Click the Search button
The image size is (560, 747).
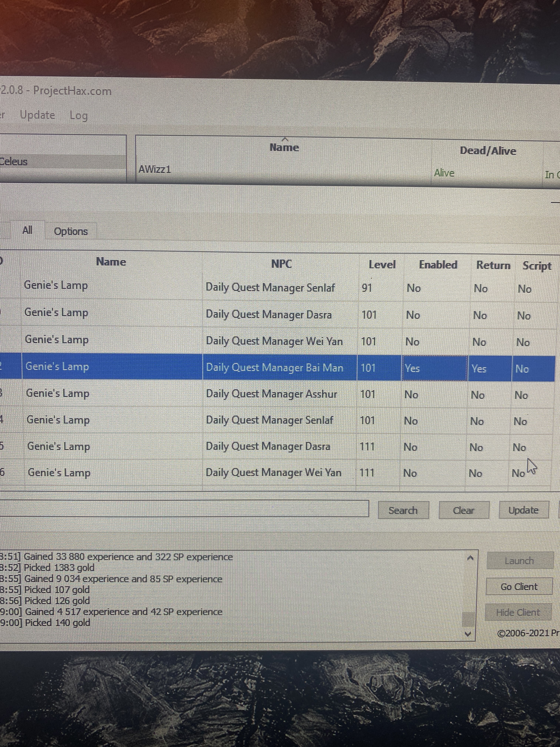tap(403, 510)
